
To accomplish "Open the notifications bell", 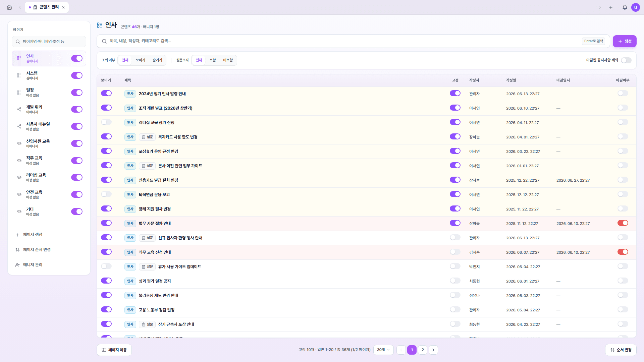I will pyautogui.click(x=625, y=7).
